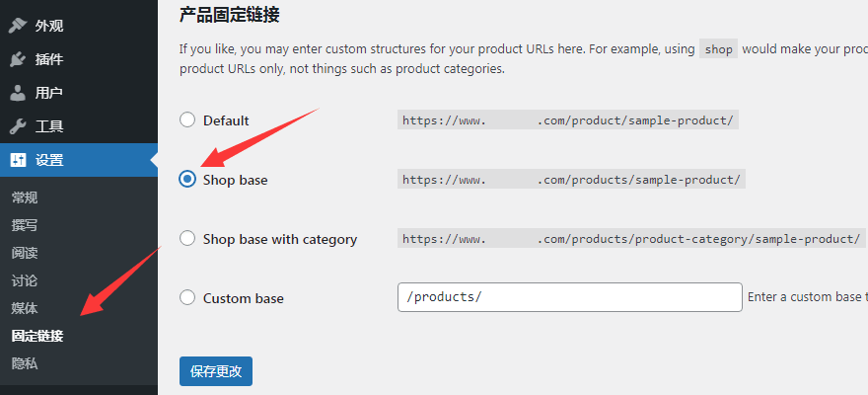
Task: Open the 外观 Appearance menu
Action: point(49,26)
